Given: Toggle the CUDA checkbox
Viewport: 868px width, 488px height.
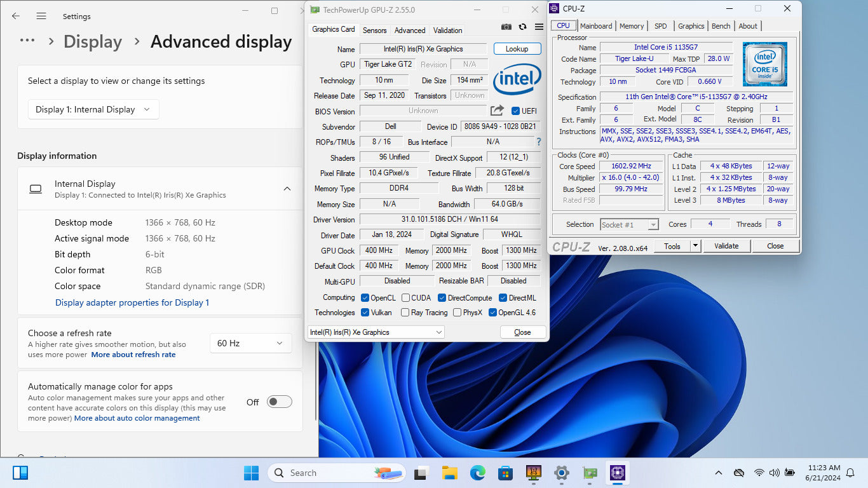Looking at the screenshot, I should click(405, 297).
